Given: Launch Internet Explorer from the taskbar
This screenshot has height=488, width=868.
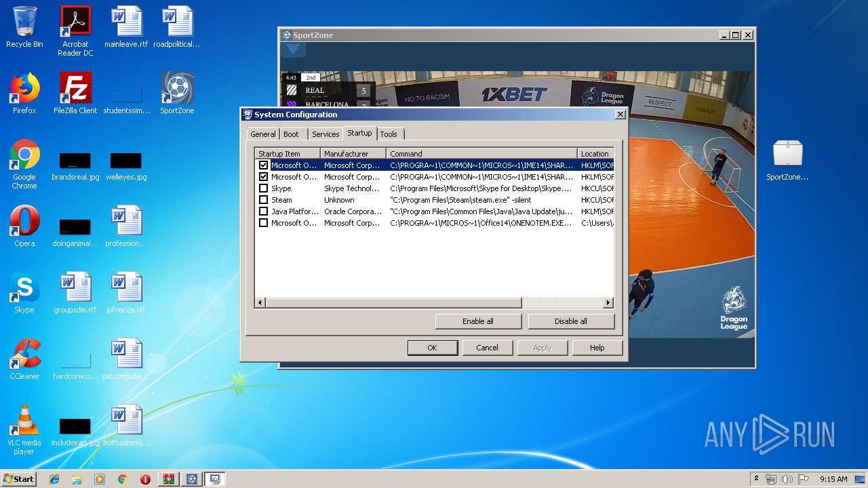Looking at the screenshot, I should pos(54,479).
